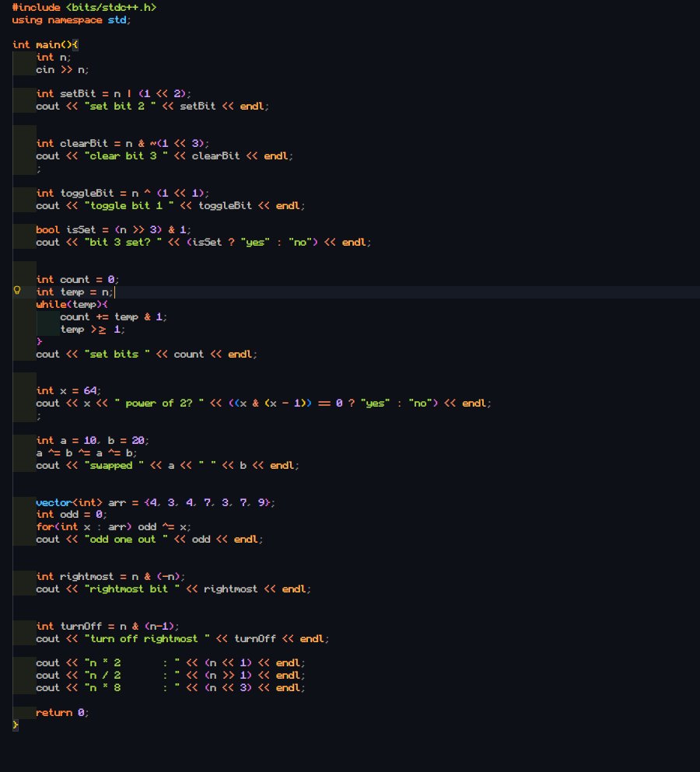This screenshot has height=772, width=700.
Task: Click 'bool isSet = (n >> 3) & 1;'
Action: pyautogui.click(x=114, y=230)
